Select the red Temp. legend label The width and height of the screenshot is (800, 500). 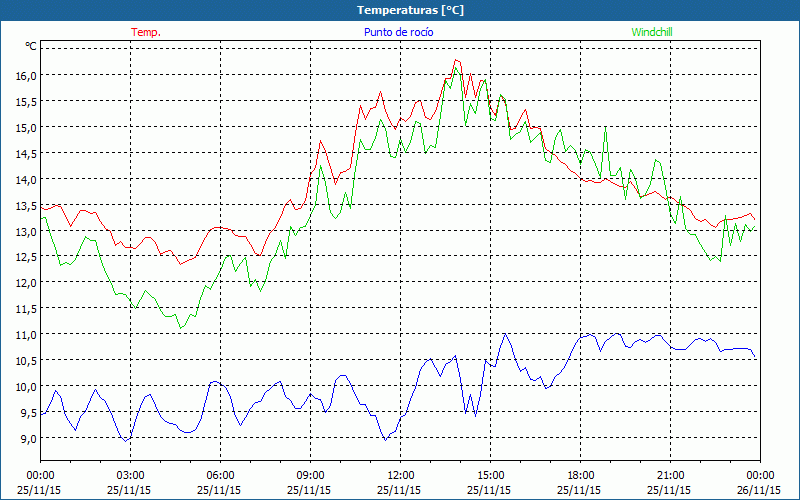[x=146, y=32]
